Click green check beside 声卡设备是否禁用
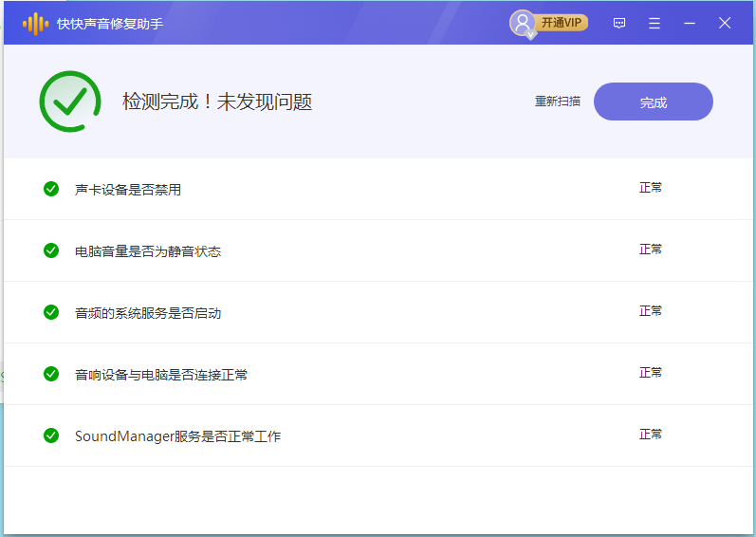Viewport: 756px width, 537px height. [51, 189]
